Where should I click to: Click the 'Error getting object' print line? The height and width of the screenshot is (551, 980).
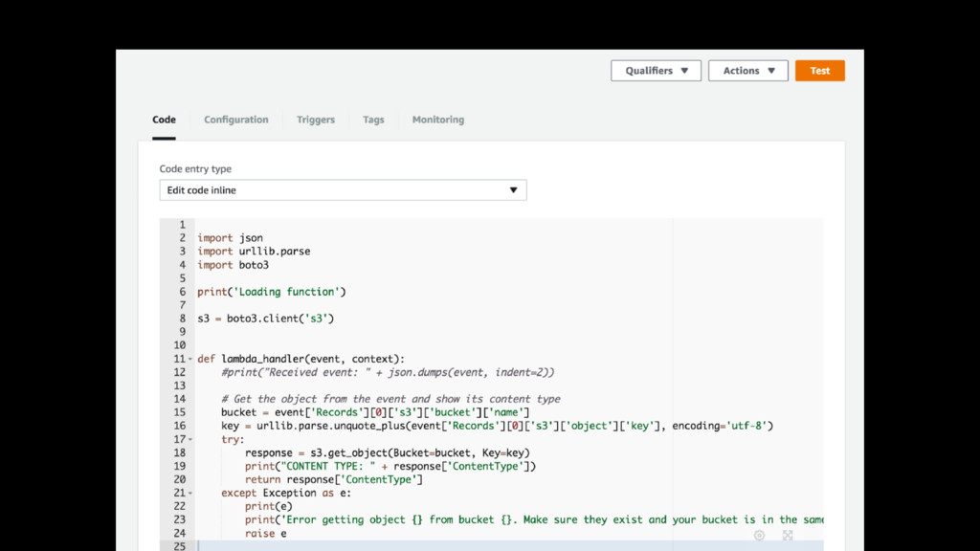534,519
